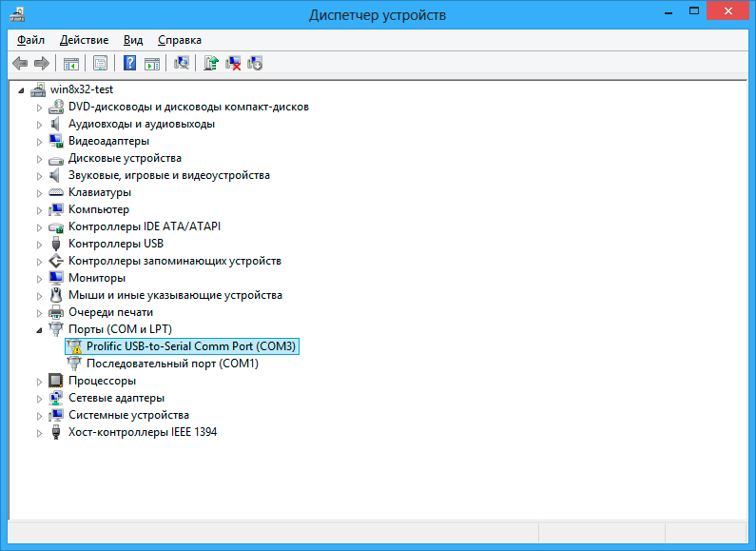
Task: Expand the Компьютер node
Action: (40, 210)
